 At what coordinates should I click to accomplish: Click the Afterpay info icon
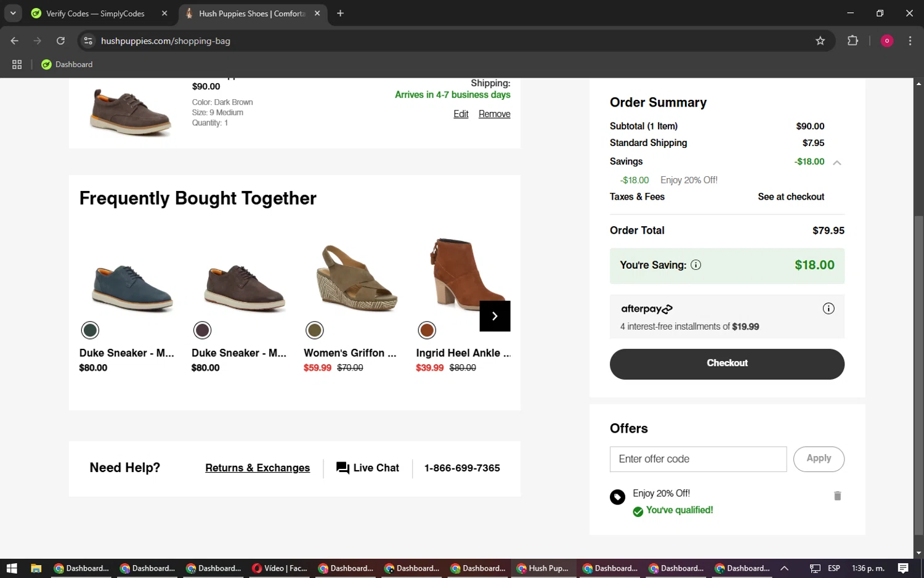coord(829,309)
